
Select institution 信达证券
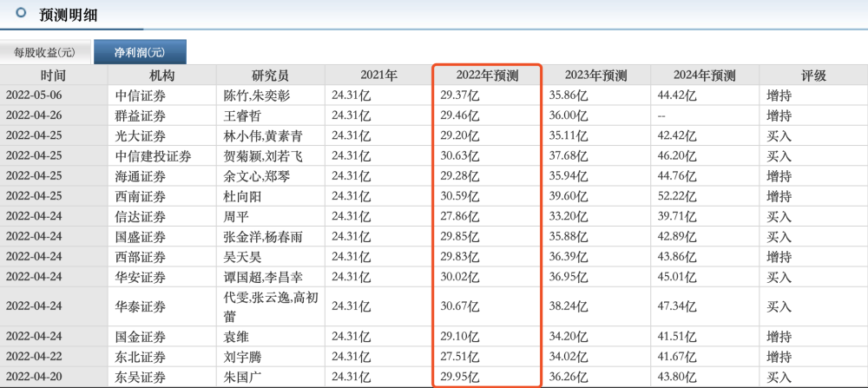[140, 216]
